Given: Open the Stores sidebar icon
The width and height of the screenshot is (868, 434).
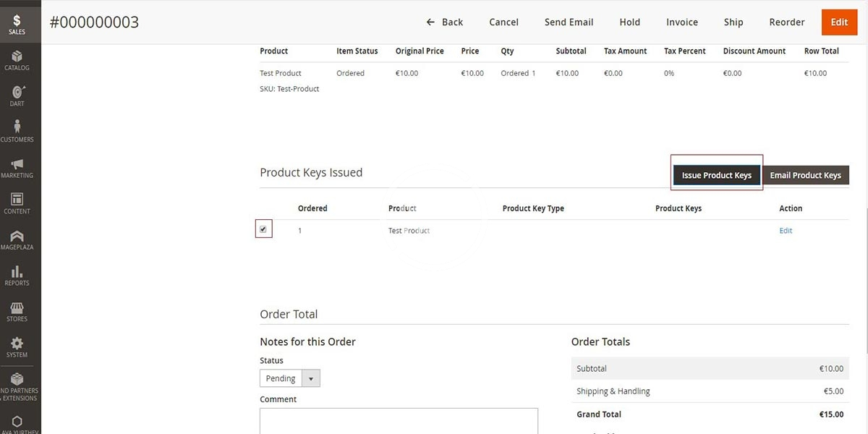Looking at the screenshot, I should point(17,311).
